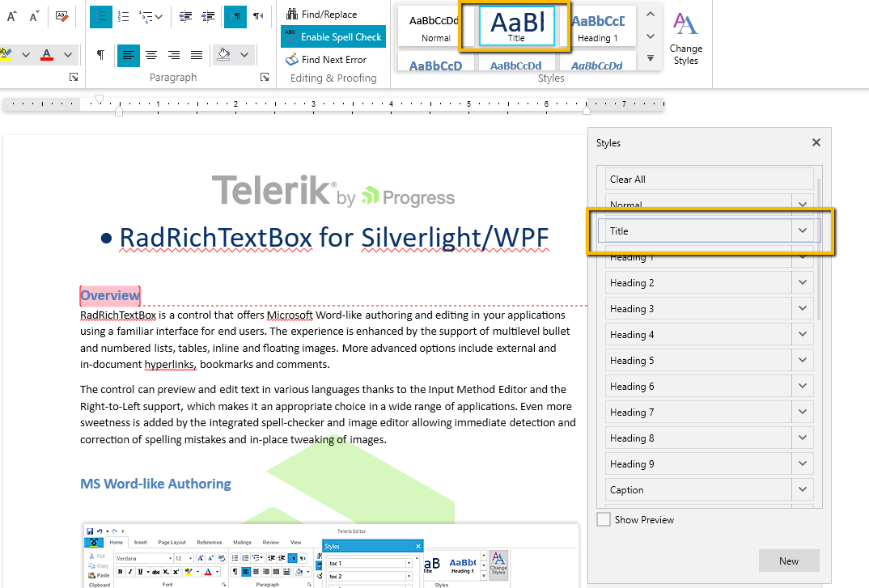The image size is (869, 588).
Task: Enable Show Preview checkbox
Action: 604,520
